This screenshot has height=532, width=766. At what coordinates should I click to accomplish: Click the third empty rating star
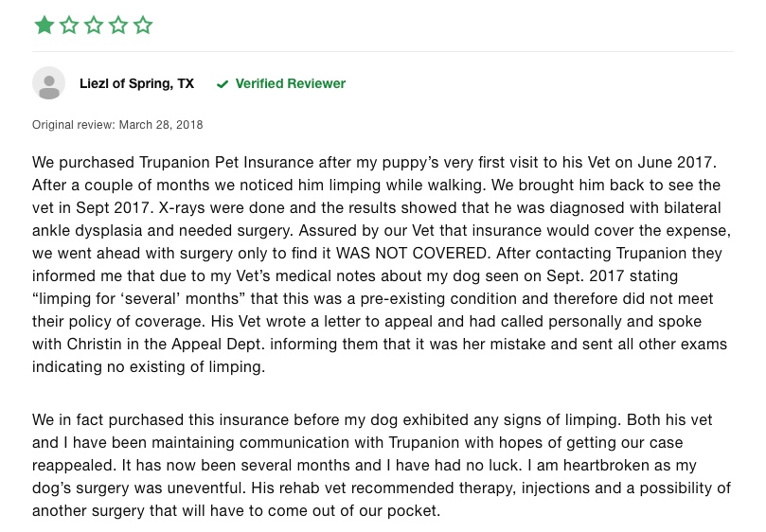tap(94, 25)
